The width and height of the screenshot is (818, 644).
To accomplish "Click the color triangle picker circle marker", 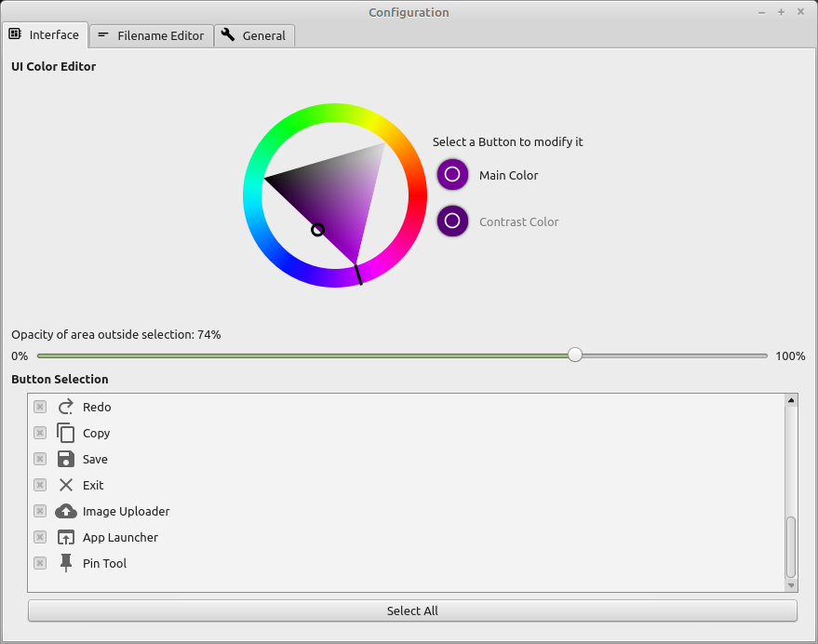I will coord(317,230).
